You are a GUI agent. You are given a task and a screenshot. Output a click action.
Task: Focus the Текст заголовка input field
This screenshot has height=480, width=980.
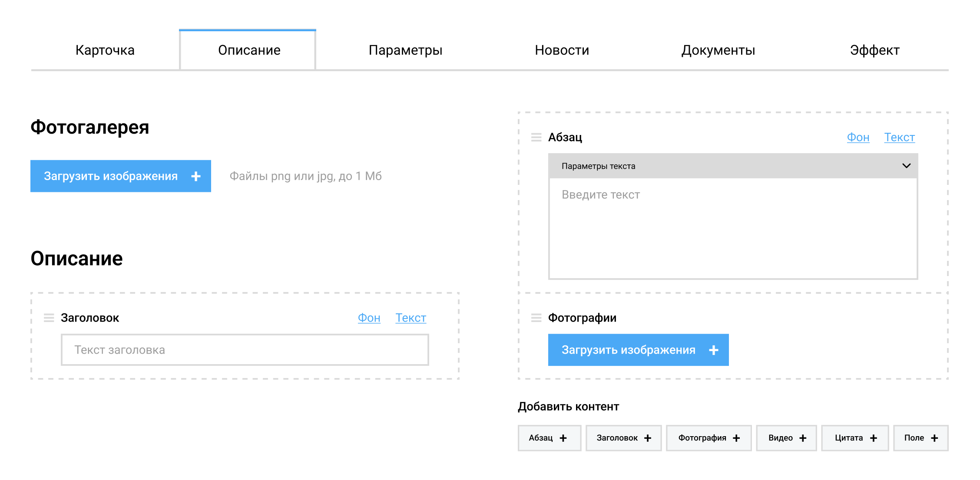coord(245,350)
